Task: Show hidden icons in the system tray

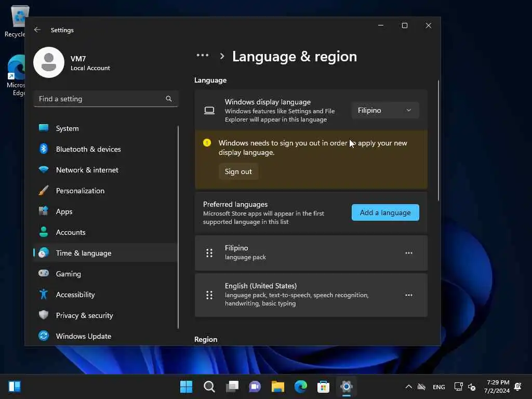Action: click(x=409, y=387)
